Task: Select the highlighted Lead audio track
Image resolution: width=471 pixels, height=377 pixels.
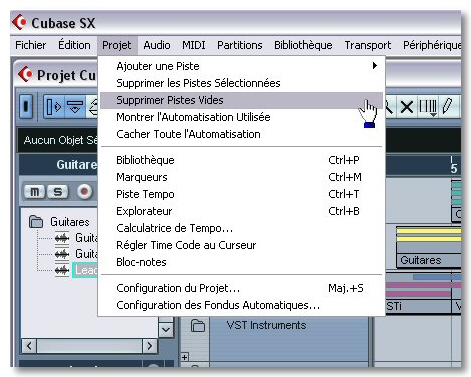Action: 85,270
